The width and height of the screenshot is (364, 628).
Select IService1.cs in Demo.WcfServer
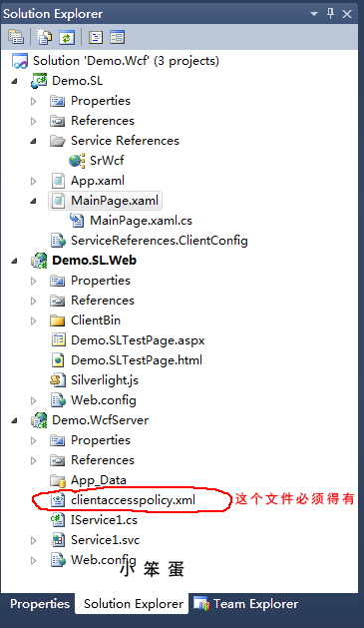[x=104, y=520]
